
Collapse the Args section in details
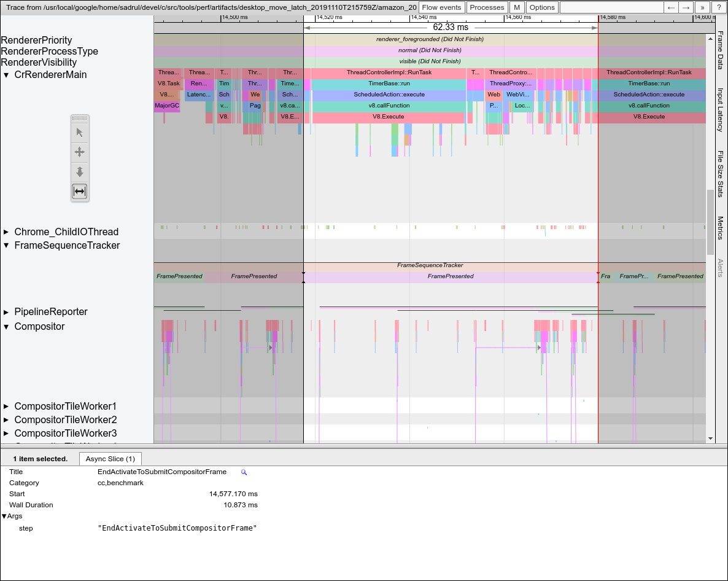(4, 517)
